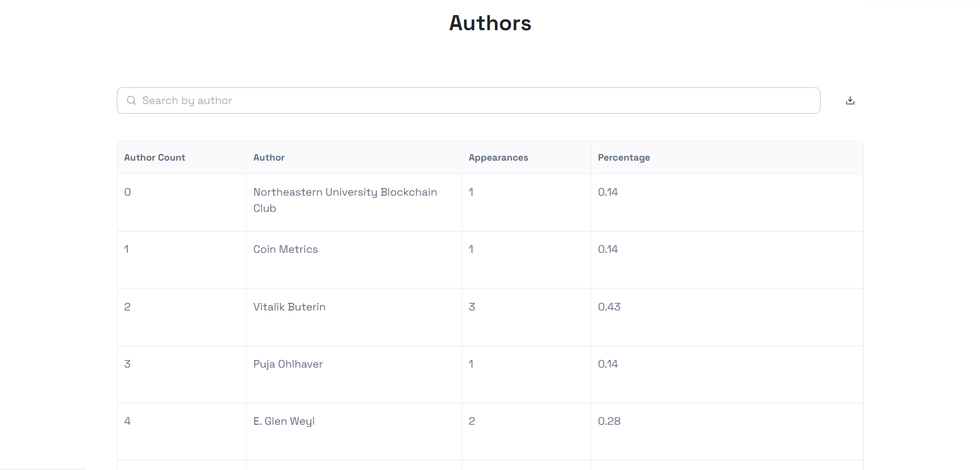
Task: Click appearances value 1 in Coin Metrics row
Action: 471,249
